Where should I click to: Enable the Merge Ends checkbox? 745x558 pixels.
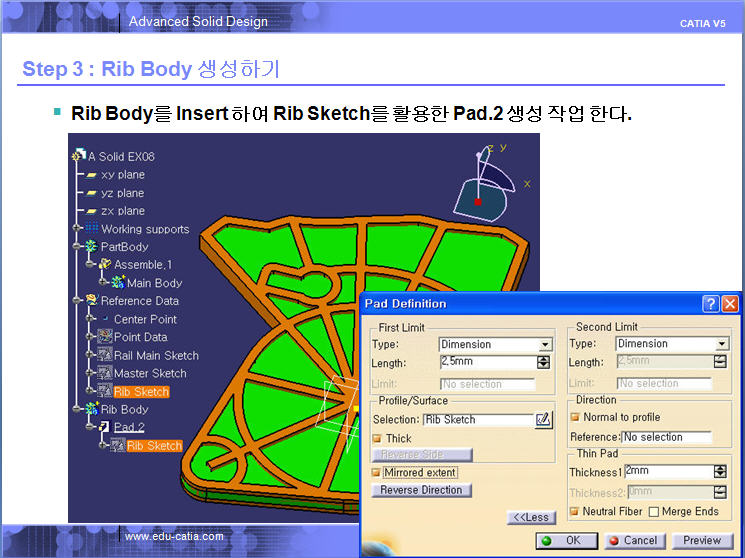[654, 512]
